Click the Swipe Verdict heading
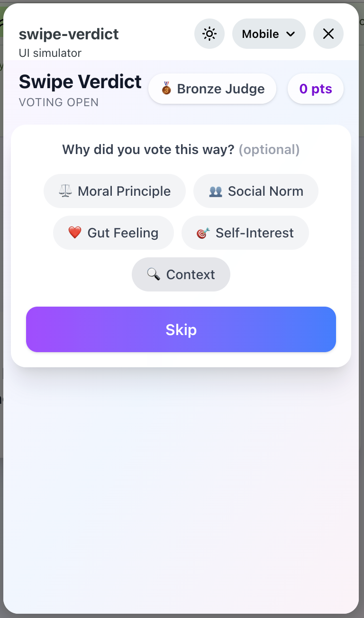The image size is (364, 618). tap(80, 82)
